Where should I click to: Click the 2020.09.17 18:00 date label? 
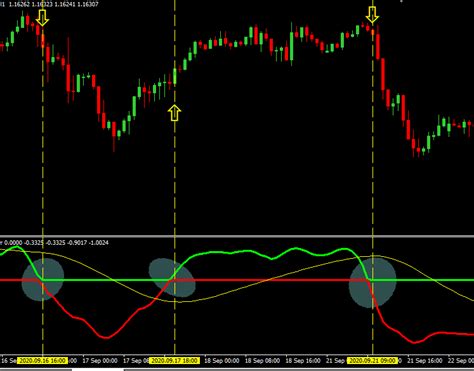point(174,361)
